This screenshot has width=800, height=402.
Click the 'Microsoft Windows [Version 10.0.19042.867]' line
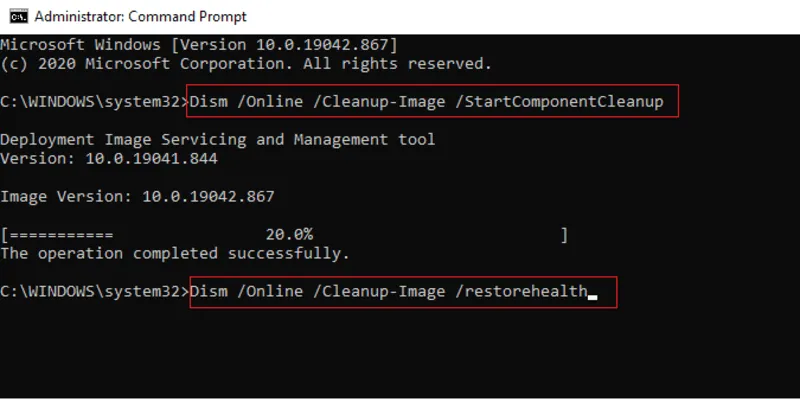198,45
